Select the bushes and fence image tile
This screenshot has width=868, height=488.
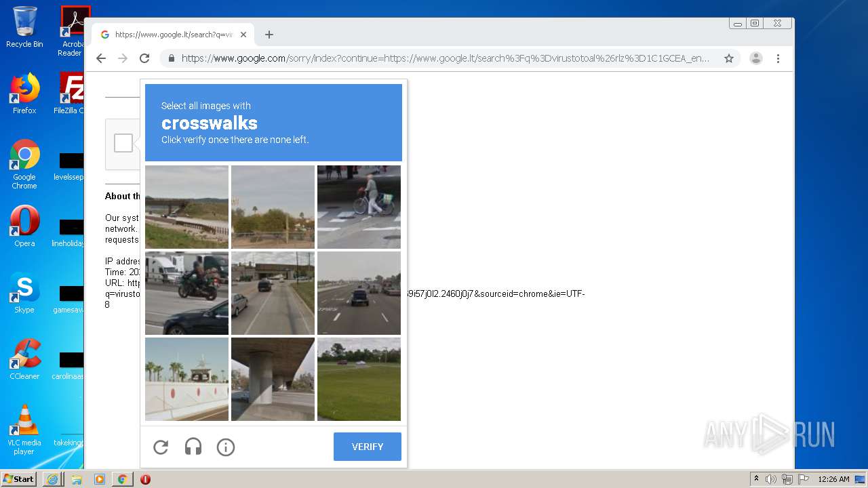click(273, 207)
